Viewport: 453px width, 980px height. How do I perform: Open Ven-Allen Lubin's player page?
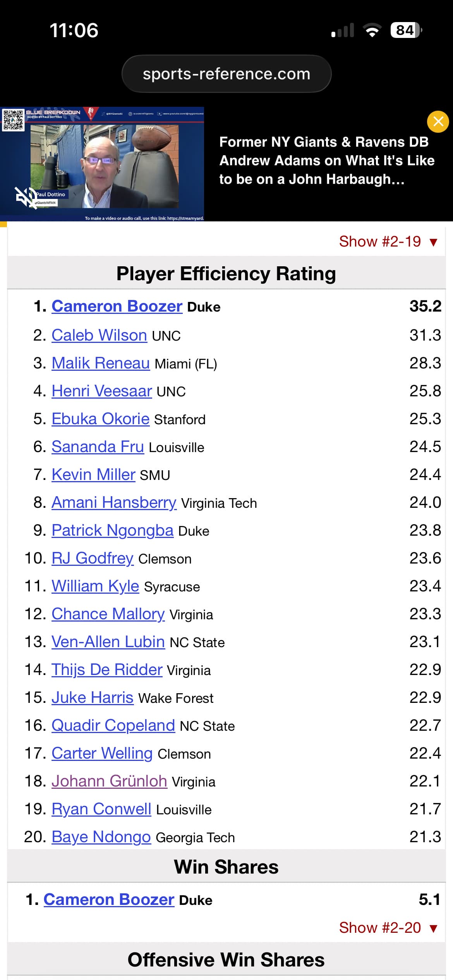coord(108,642)
